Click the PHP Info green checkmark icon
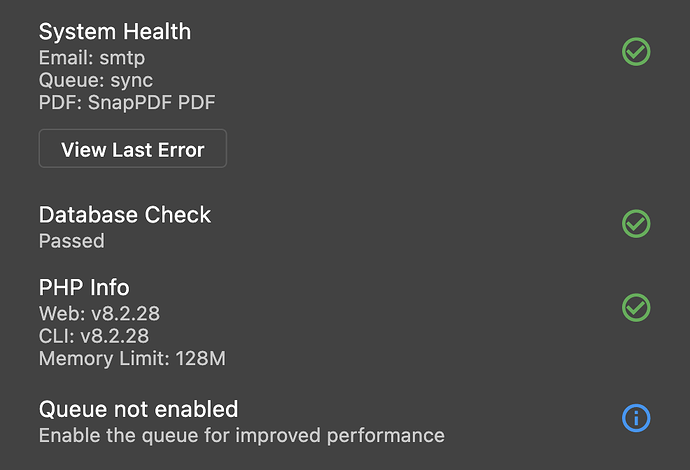This screenshot has width=690, height=470. [636, 308]
